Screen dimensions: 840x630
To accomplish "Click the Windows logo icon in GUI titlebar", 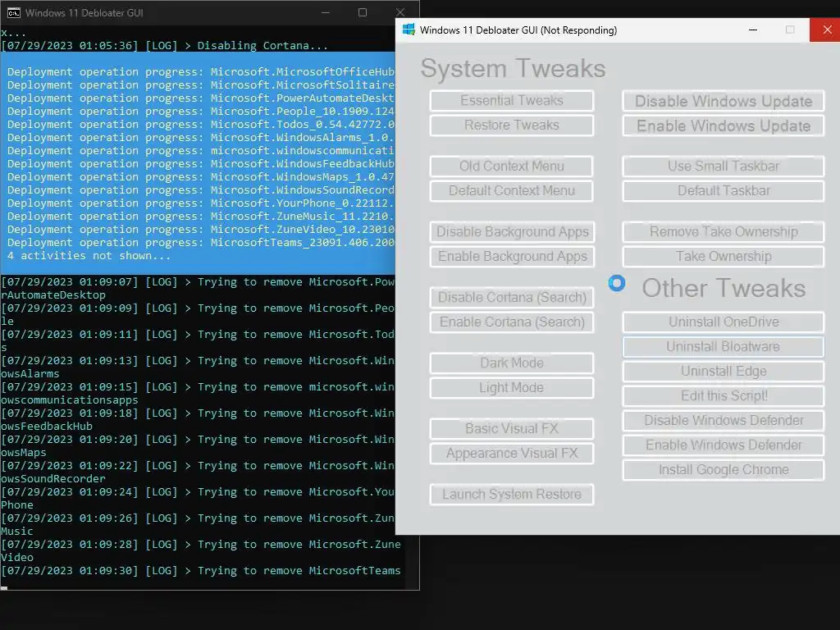I will coord(409,30).
